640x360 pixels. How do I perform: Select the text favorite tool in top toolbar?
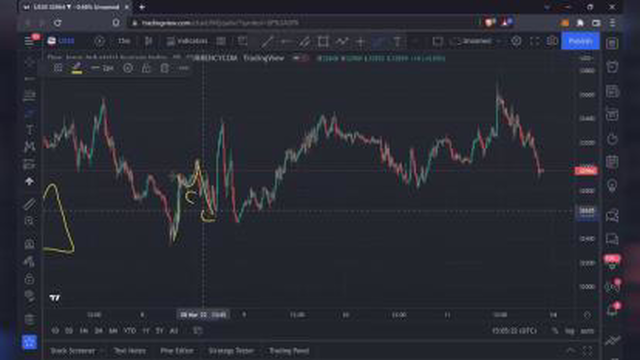[x=397, y=41]
